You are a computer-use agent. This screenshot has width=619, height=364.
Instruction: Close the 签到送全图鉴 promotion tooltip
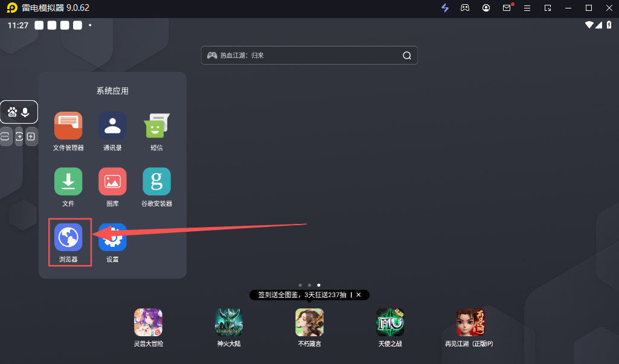coord(358,295)
